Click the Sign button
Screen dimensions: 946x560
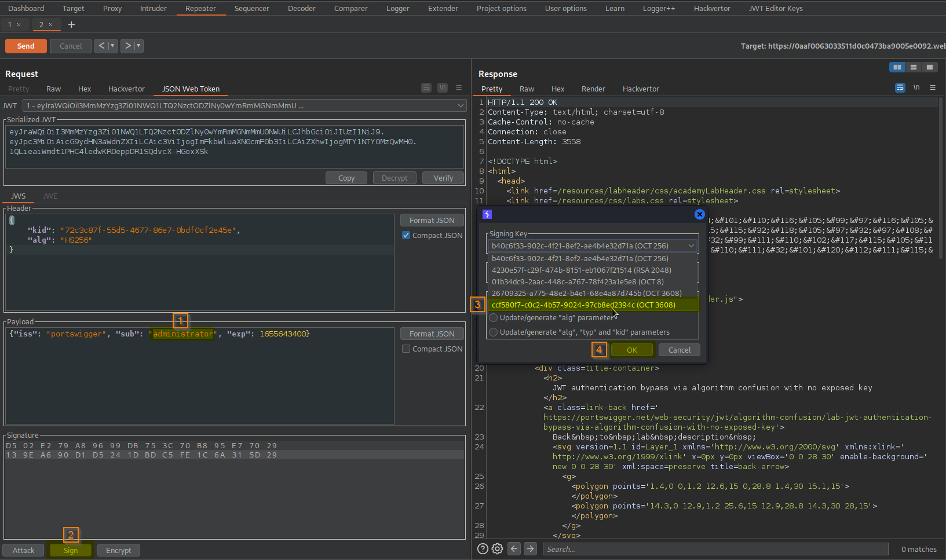click(71, 550)
